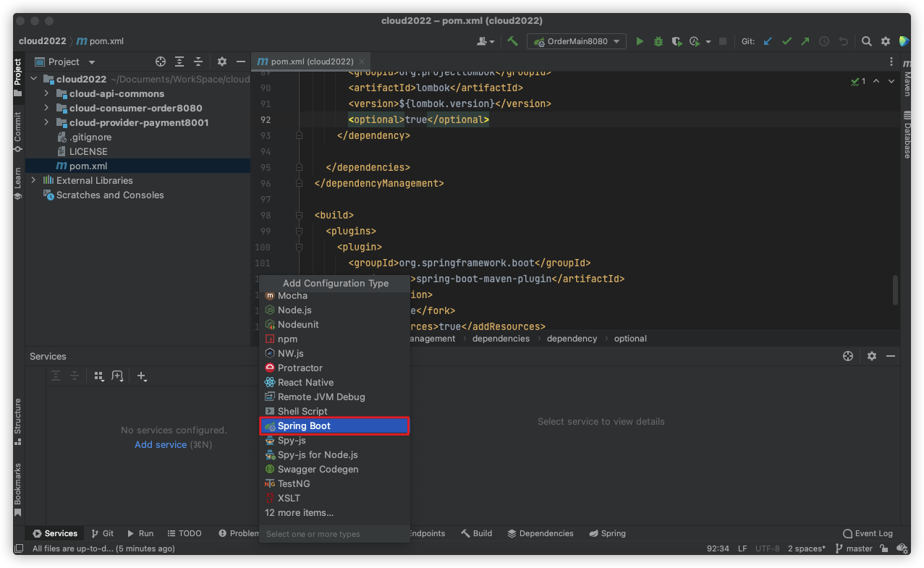Image resolution: width=924 pixels, height=568 pixels.
Task: Click the editor vertical scrollbar thumb
Action: (x=896, y=289)
